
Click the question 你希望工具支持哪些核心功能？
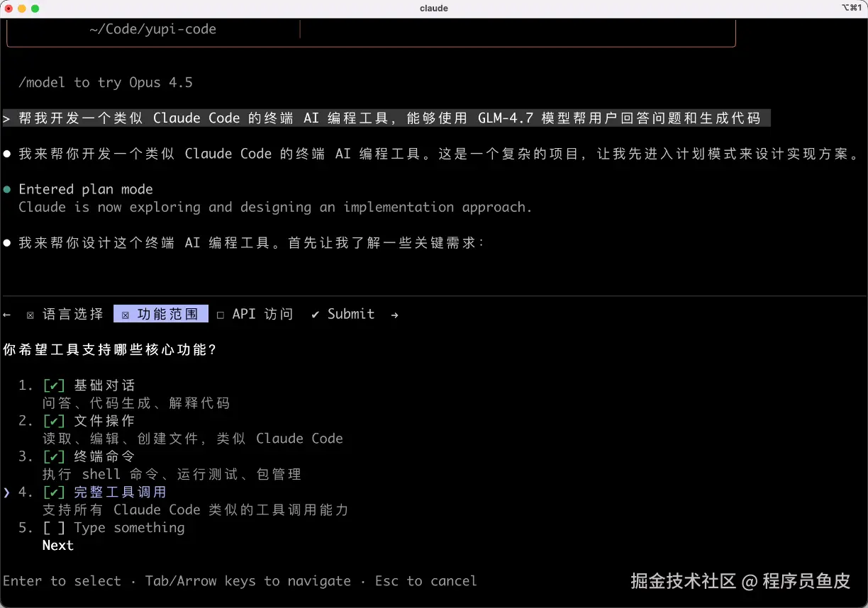110,350
